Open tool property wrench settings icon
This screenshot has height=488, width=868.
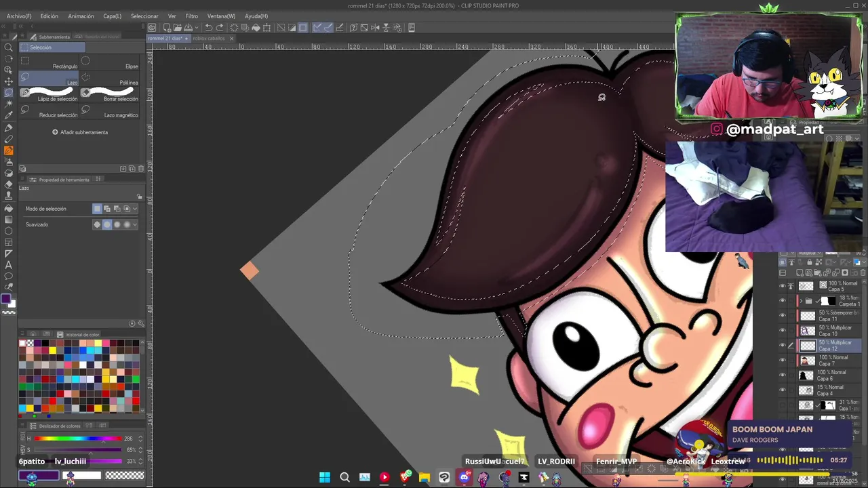141,323
